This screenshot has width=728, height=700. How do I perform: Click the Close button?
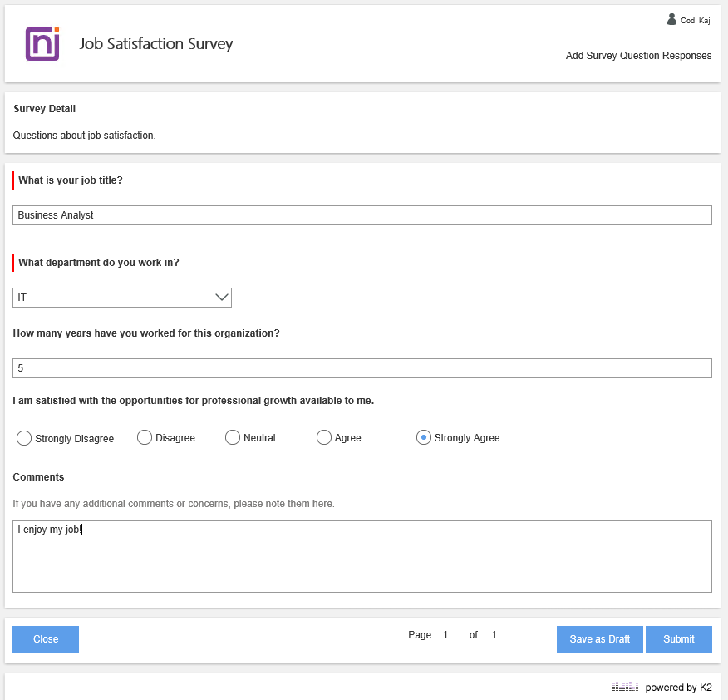click(45, 638)
